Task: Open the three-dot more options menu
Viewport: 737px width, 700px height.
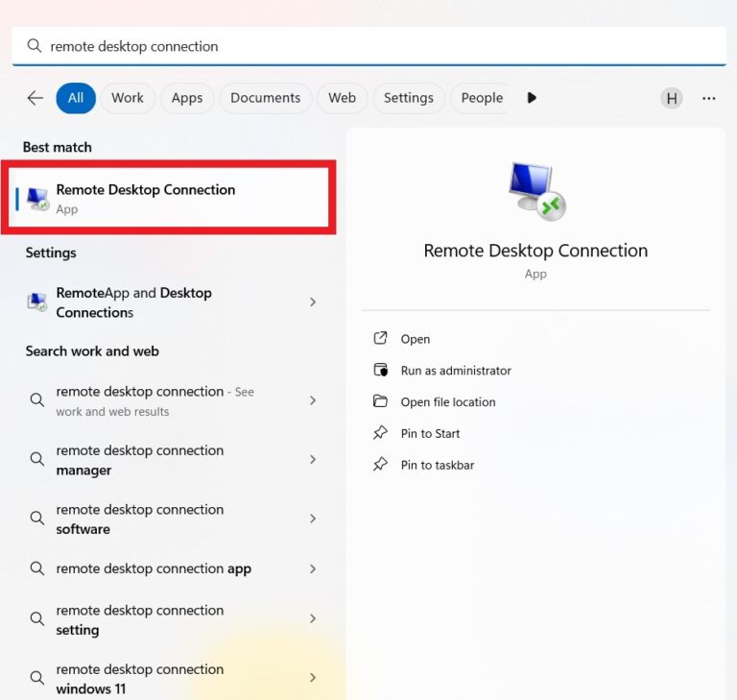Action: (709, 98)
